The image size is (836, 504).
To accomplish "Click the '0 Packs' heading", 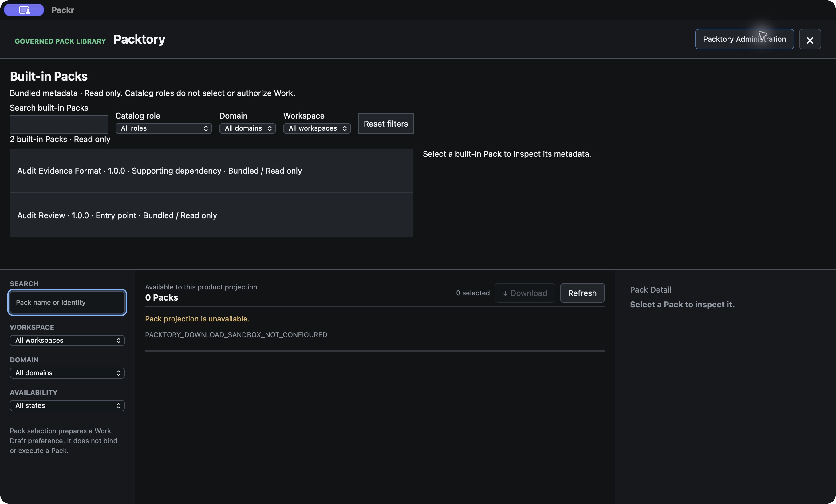I will click(x=161, y=297).
